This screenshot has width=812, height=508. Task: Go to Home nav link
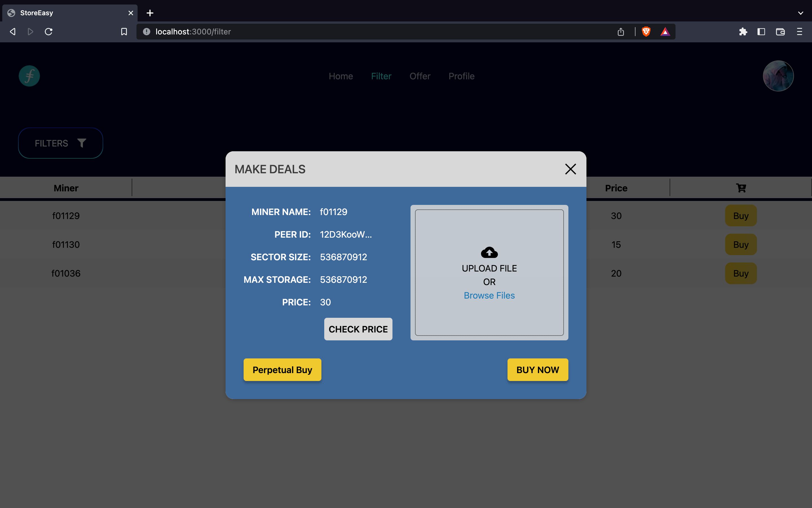click(x=341, y=76)
